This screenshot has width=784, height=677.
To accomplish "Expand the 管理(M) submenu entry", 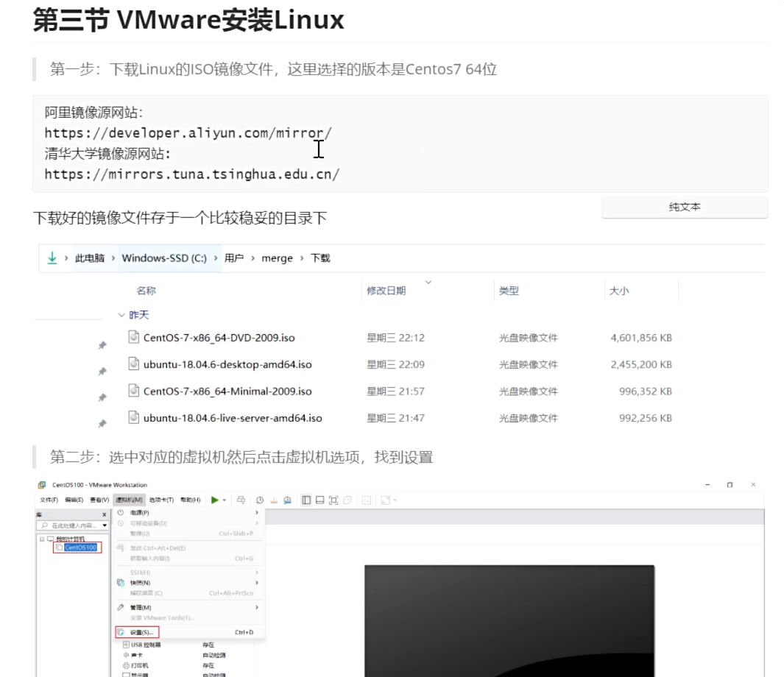I will coord(188,608).
